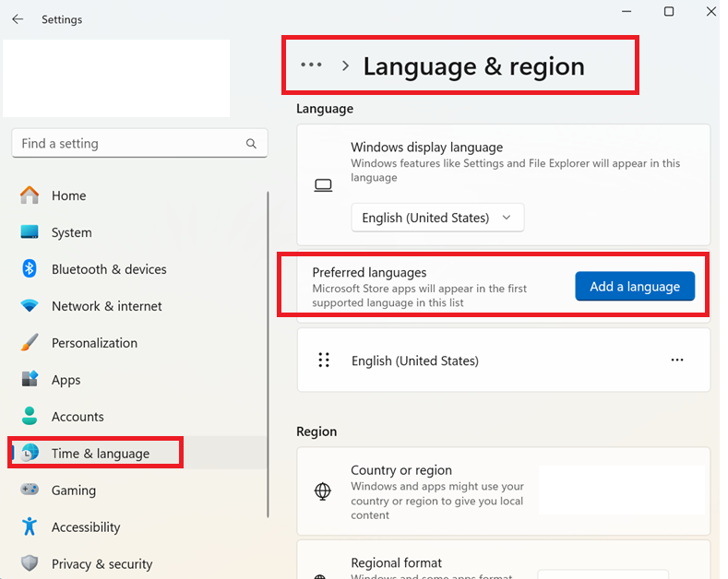The width and height of the screenshot is (728, 579).
Task: Click the breadcrumb chevron arrow
Action: tap(345, 65)
